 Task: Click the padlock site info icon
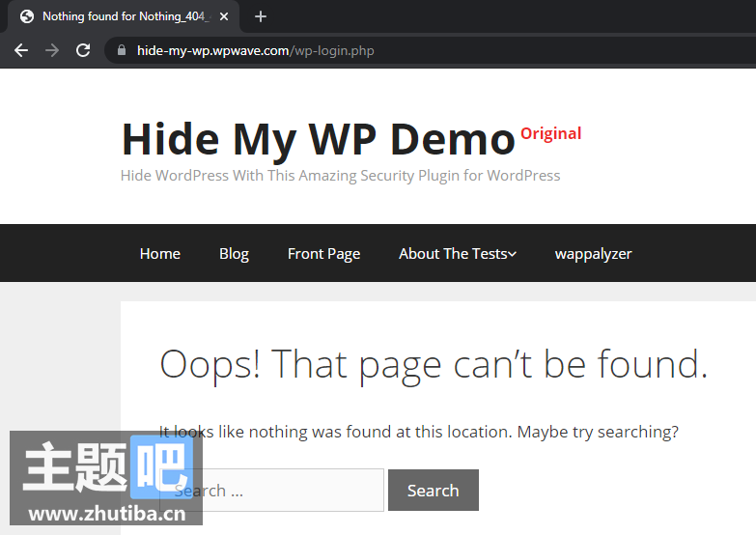click(122, 50)
